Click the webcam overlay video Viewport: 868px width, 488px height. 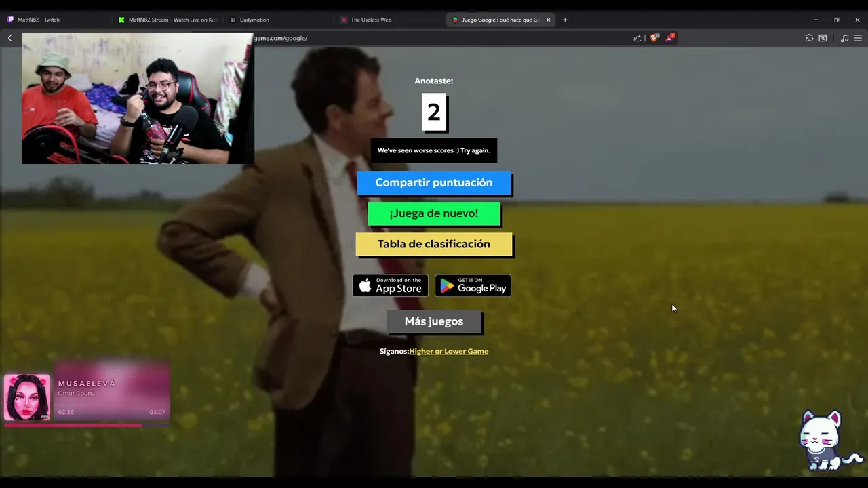(x=138, y=98)
